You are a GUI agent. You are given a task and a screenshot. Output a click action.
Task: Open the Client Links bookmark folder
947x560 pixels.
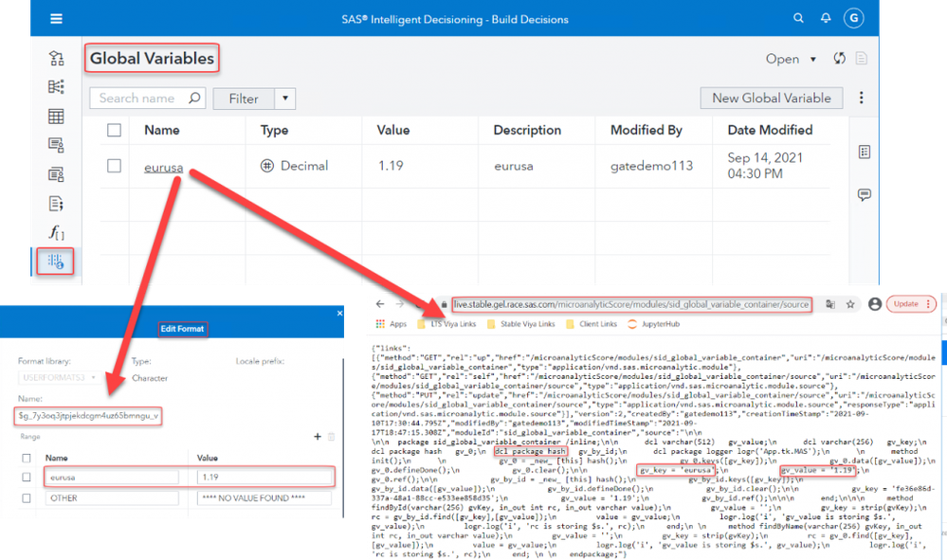point(592,324)
